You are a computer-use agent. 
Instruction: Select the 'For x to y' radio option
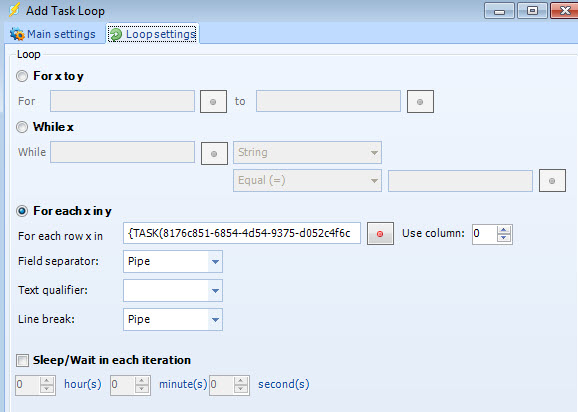[22, 76]
